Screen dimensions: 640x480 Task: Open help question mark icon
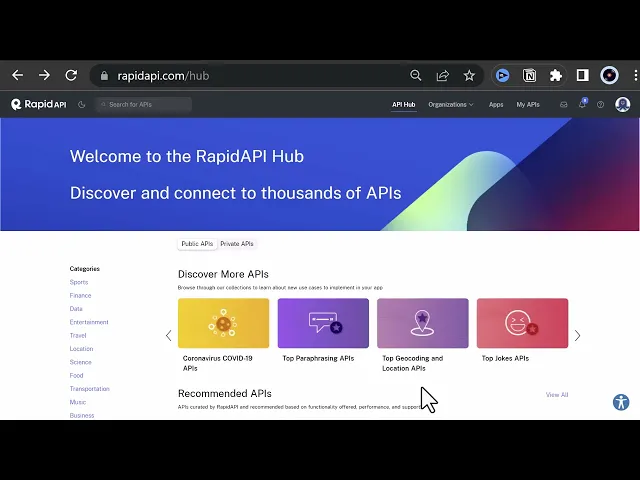pyautogui.click(x=600, y=104)
